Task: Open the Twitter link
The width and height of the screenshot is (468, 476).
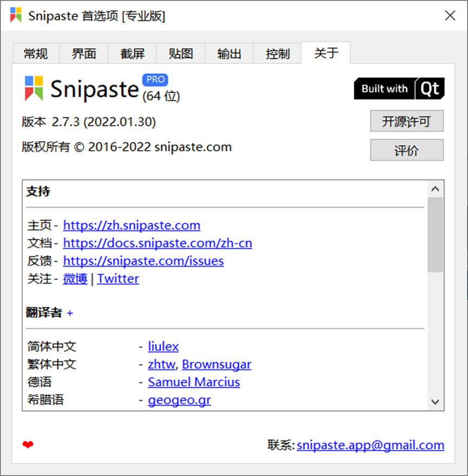Action: tap(118, 279)
